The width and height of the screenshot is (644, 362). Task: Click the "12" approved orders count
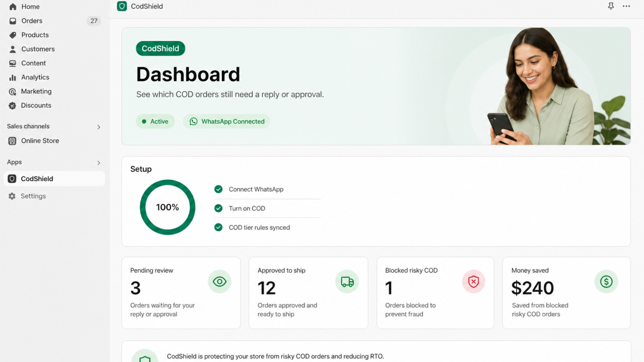pyautogui.click(x=266, y=288)
